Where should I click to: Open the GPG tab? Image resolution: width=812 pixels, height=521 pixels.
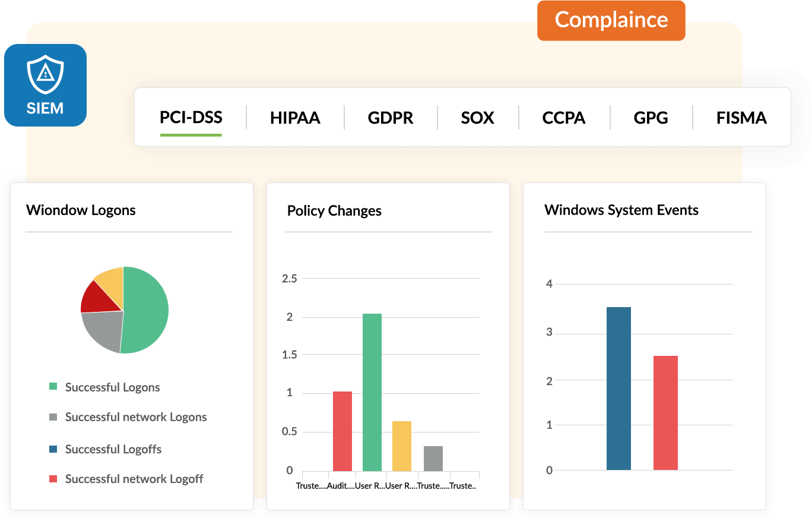pyautogui.click(x=651, y=118)
